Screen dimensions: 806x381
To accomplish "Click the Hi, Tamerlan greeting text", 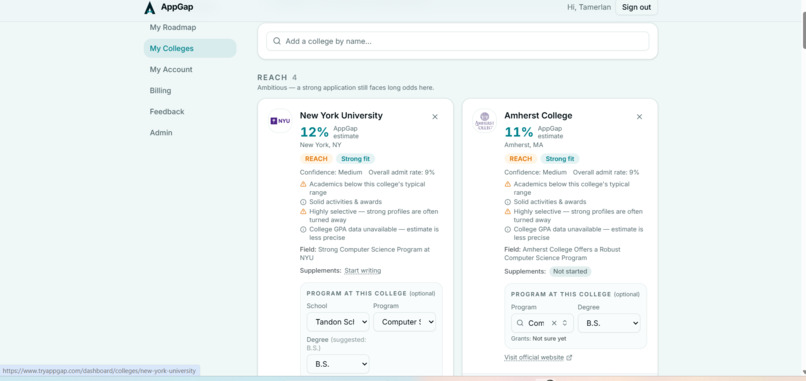I will [x=588, y=7].
